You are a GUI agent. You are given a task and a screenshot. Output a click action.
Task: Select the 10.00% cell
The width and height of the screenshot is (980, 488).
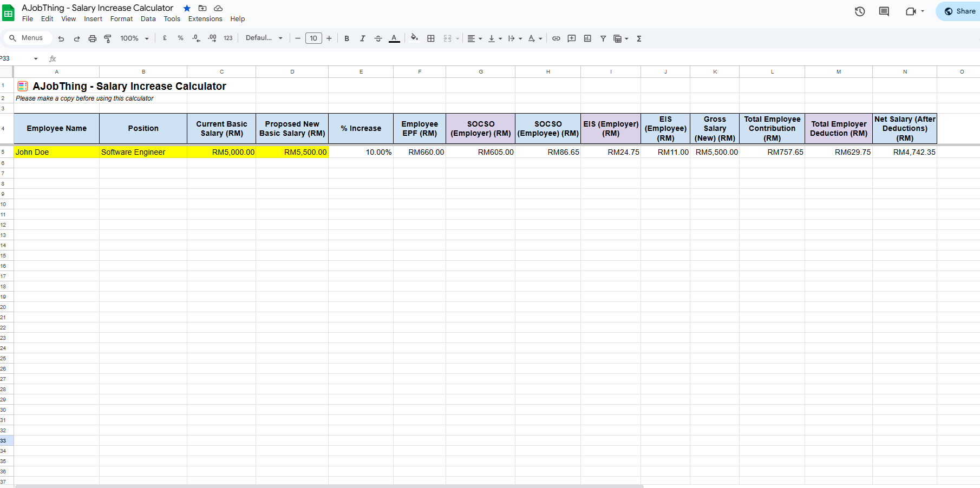(361, 152)
